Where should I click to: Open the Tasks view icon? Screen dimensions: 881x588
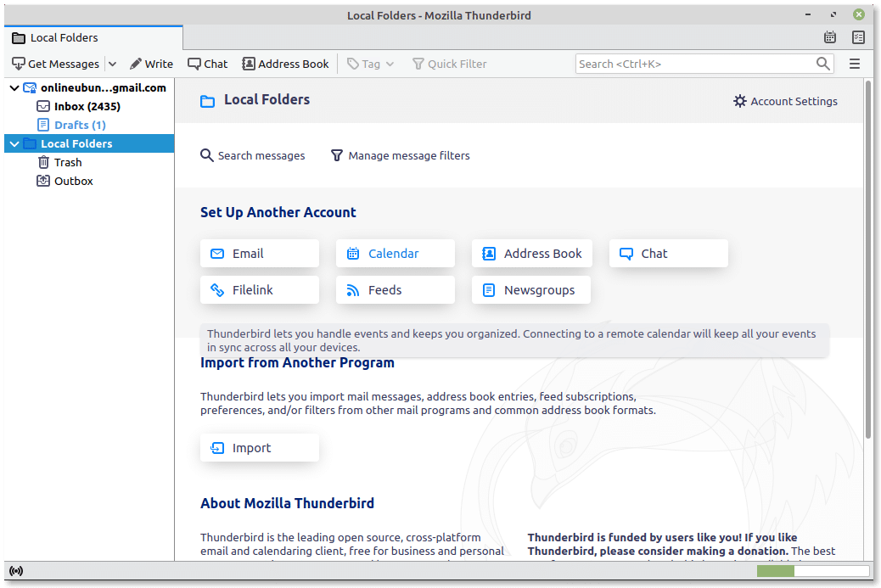click(858, 38)
